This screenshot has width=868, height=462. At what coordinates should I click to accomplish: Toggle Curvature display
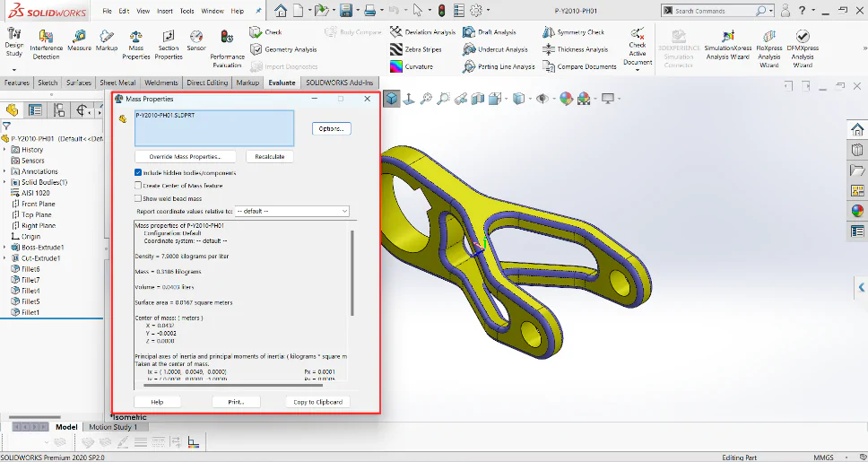point(412,66)
